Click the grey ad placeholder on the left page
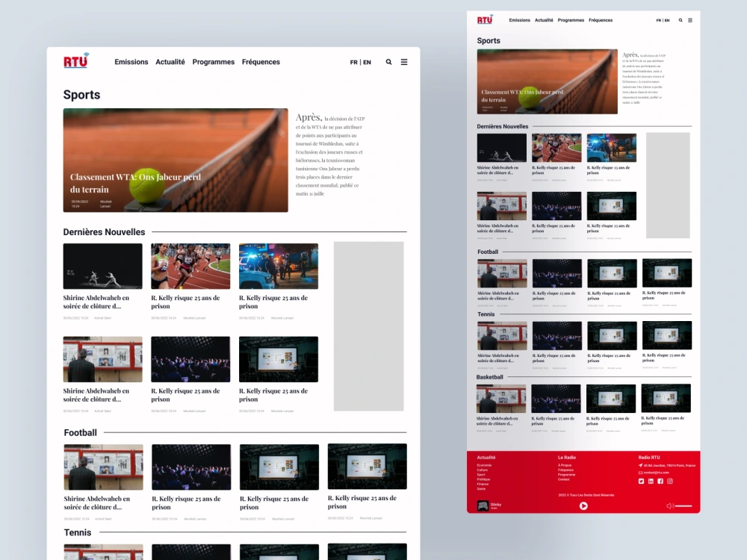This screenshot has height=560, width=747. [369, 326]
